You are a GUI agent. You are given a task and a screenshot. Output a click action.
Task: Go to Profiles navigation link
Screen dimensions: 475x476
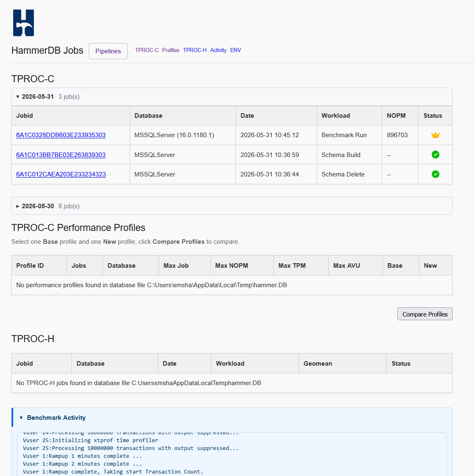point(171,50)
